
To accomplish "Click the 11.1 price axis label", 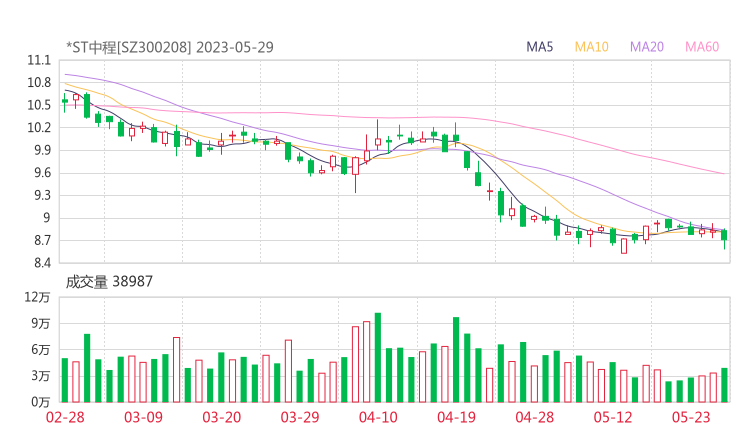I will click(x=39, y=60).
